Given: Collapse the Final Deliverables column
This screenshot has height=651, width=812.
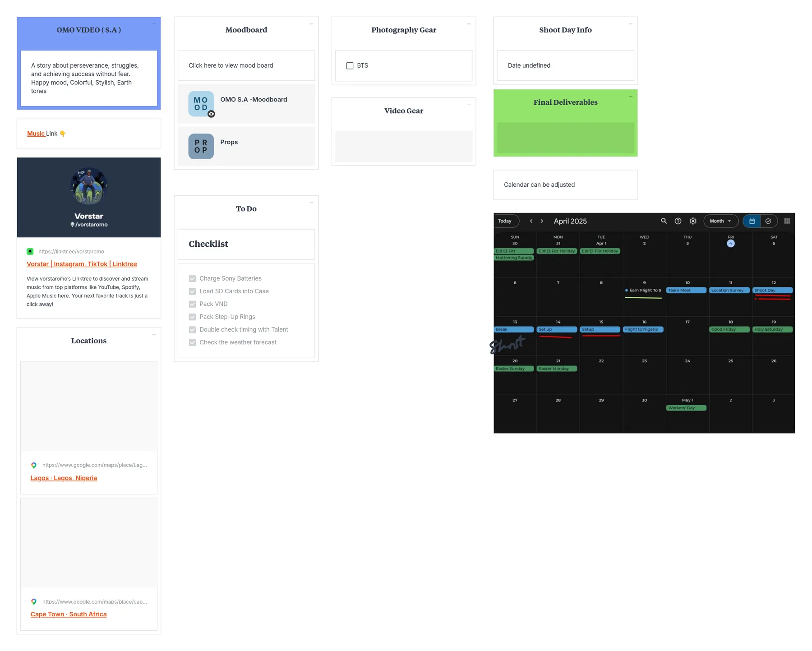Looking at the screenshot, I should click(x=631, y=97).
